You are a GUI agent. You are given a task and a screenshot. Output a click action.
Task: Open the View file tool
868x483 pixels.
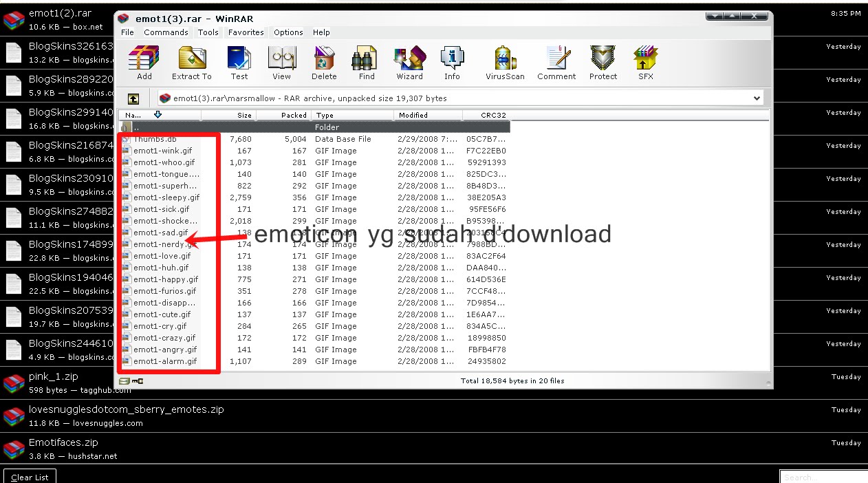pos(281,63)
